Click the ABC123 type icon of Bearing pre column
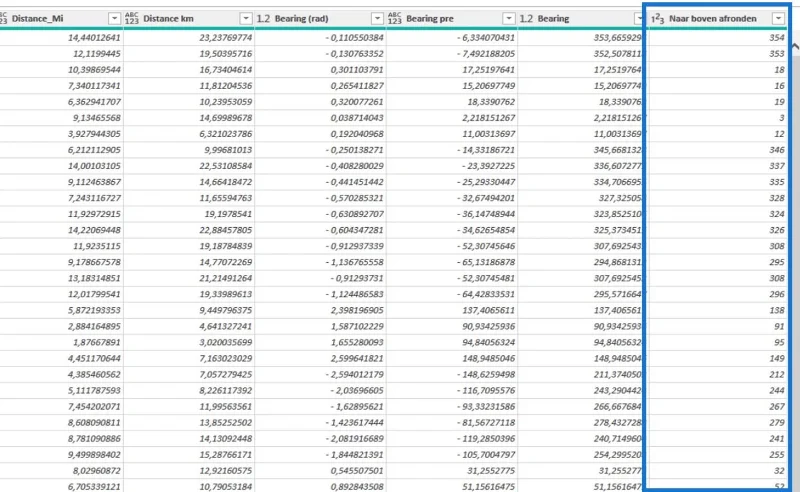This screenshot has width=800, height=492. tap(395, 18)
